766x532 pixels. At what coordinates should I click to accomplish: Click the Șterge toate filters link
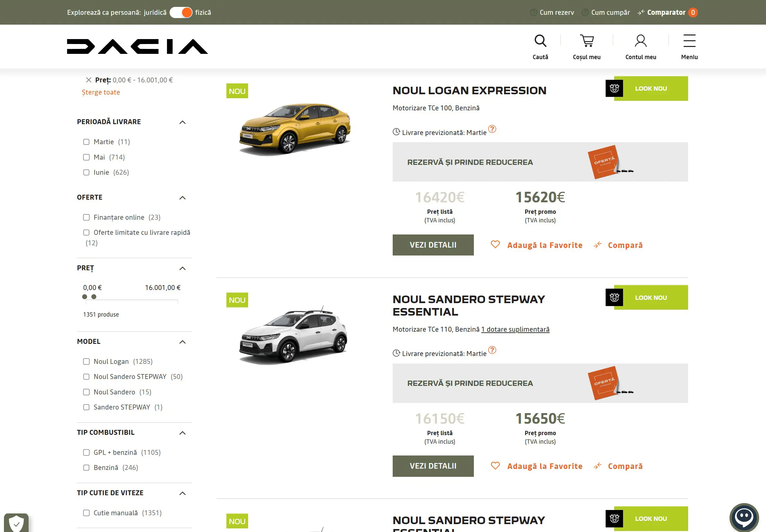tap(101, 92)
